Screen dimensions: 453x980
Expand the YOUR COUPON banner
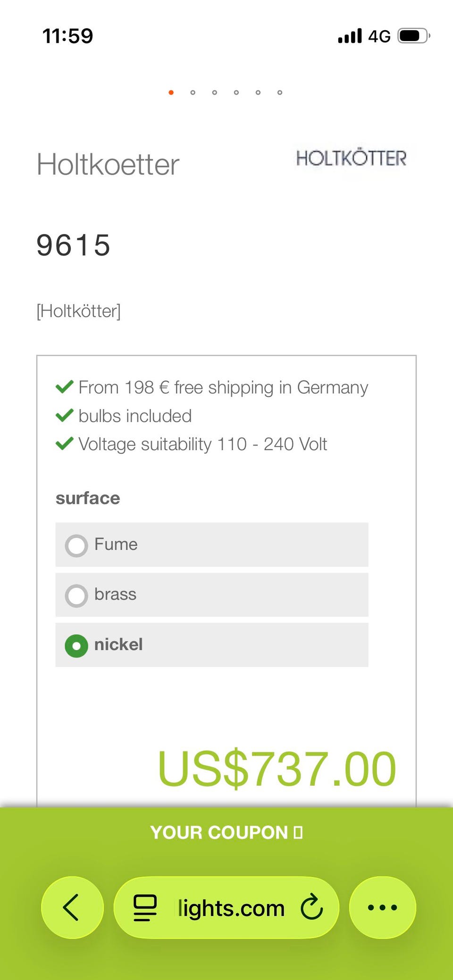pyautogui.click(x=226, y=832)
